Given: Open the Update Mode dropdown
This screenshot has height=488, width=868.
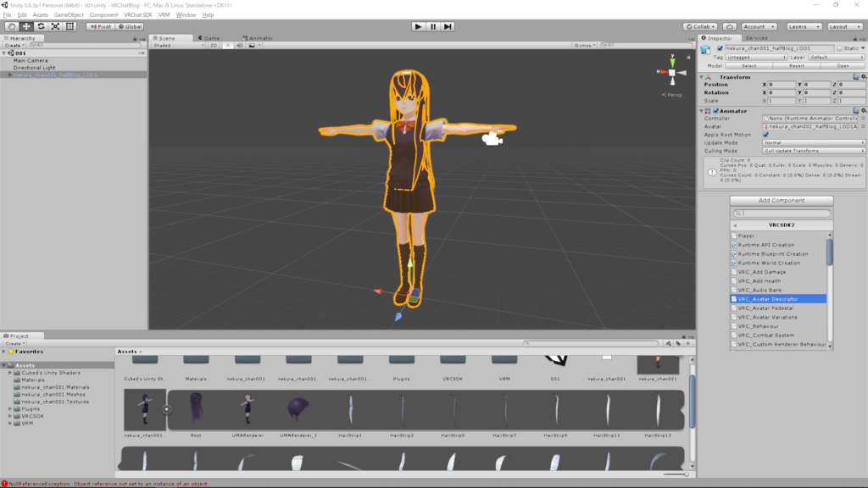Looking at the screenshot, I should click(x=813, y=142).
